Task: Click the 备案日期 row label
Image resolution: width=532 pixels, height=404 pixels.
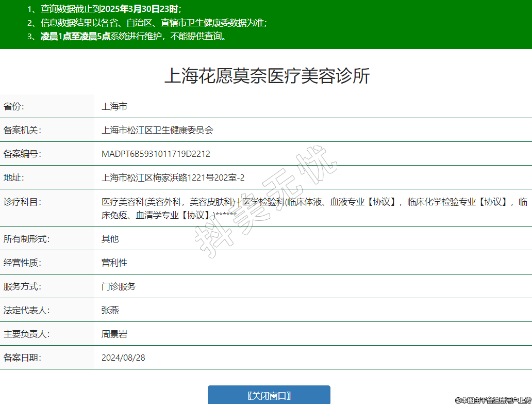Action: point(22,358)
